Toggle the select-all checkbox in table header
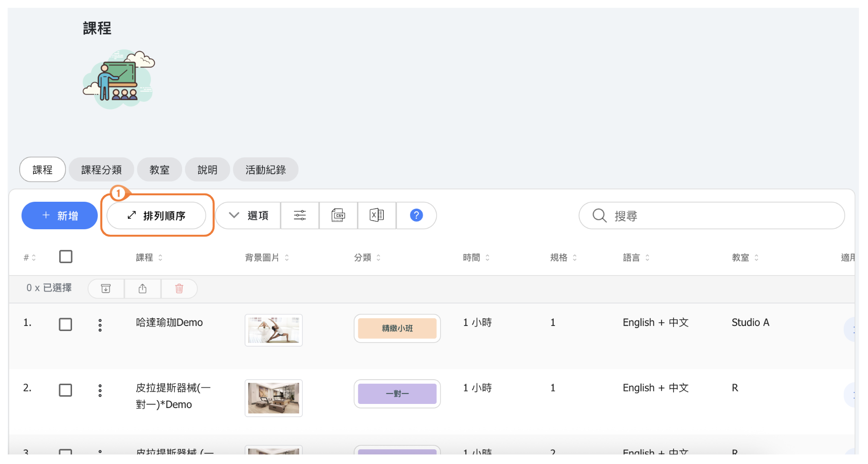The image size is (868, 464). (x=66, y=257)
